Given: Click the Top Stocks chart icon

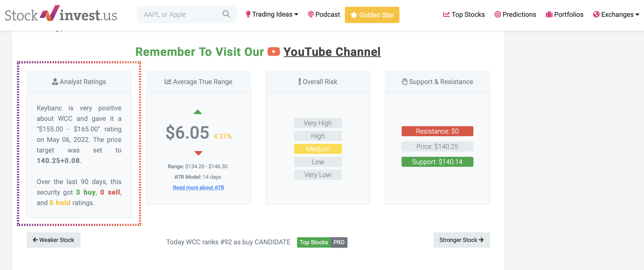Looking at the screenshot, I should (x=446, y=14).
